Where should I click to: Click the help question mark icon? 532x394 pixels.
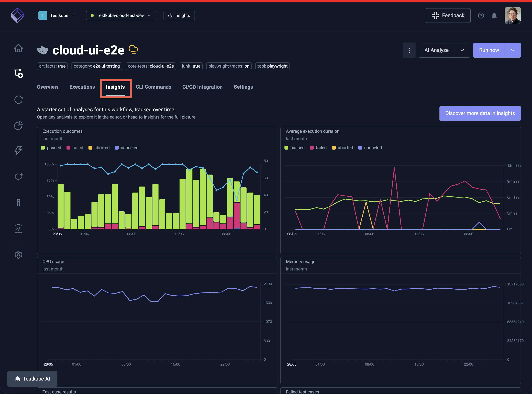[481, 16]
